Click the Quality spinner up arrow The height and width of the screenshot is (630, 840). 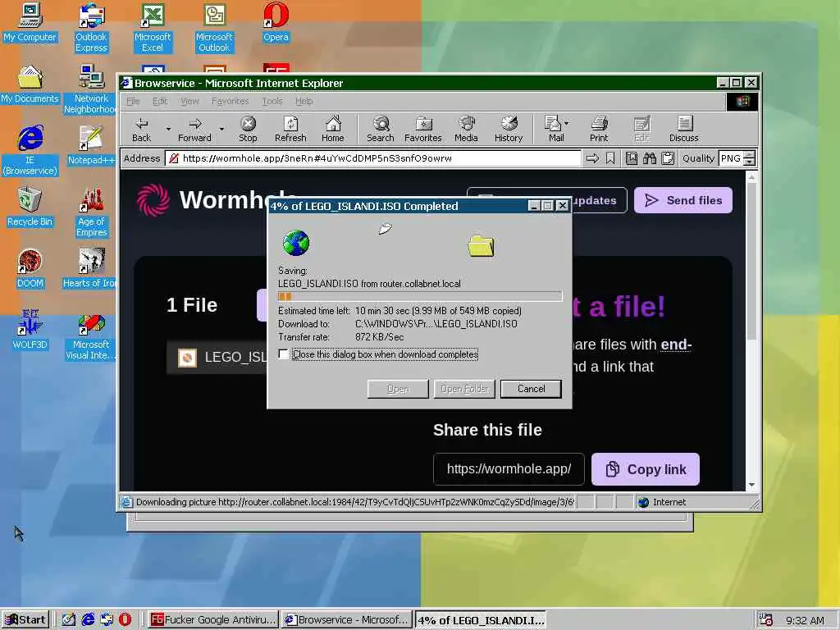coord(750,155)
